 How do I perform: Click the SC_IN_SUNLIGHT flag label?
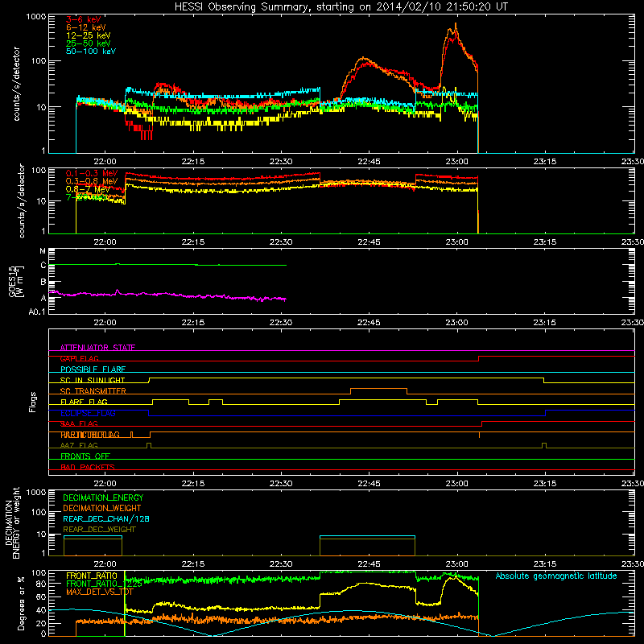pos(93,380)
